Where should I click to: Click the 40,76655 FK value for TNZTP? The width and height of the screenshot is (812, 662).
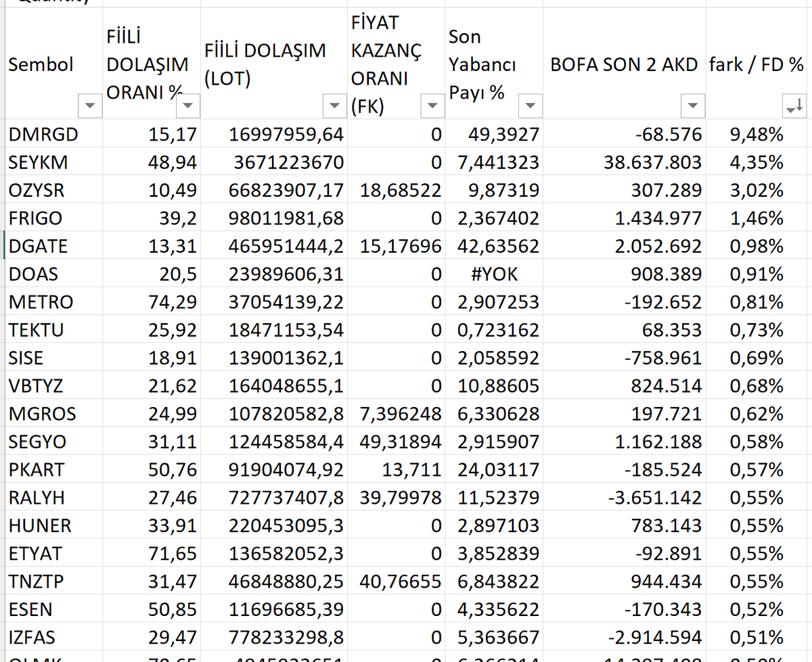[x=396, y=582]
